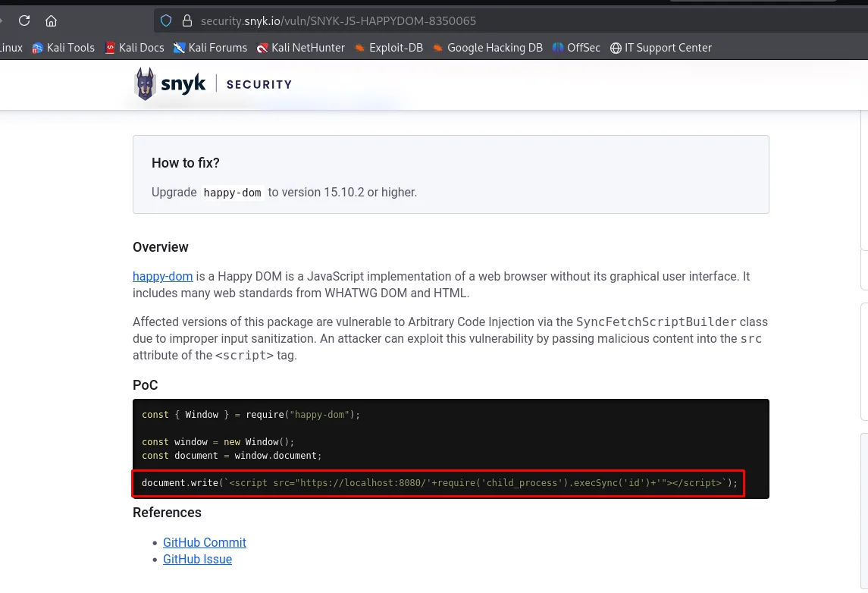
Task: Focus the URL address bar
Action: pyautogui.click(x=509, y=21)
